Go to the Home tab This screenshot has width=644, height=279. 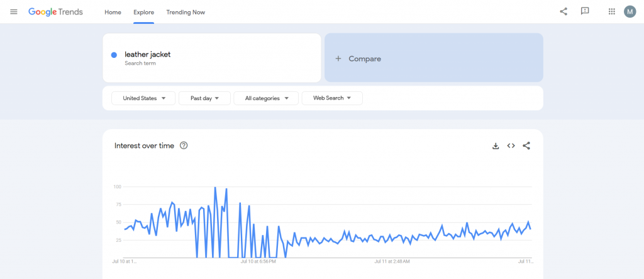tap(113, 12)
